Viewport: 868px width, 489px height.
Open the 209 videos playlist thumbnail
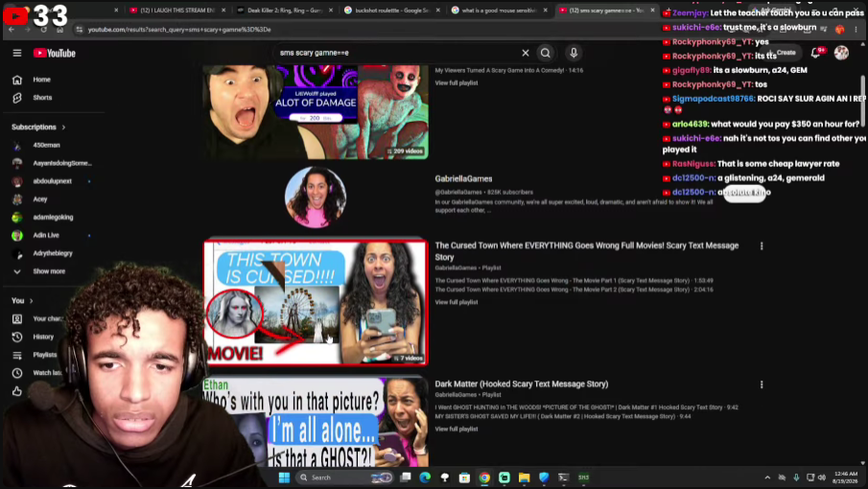tap(316, 112)
